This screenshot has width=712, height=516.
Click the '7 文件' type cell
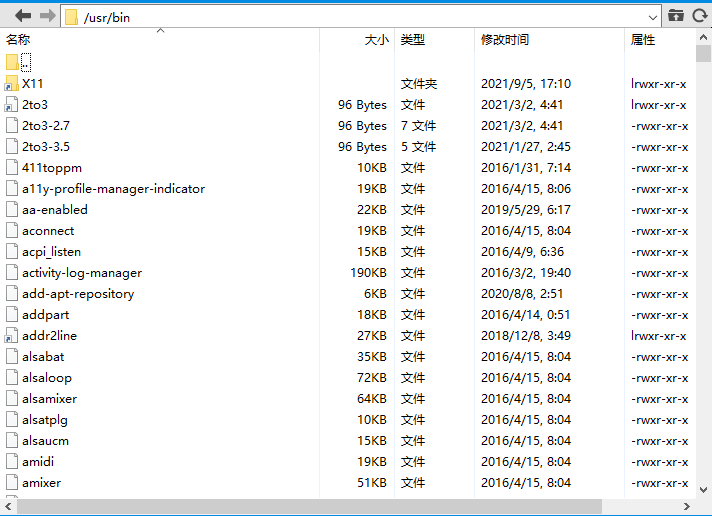coord(418,125)
